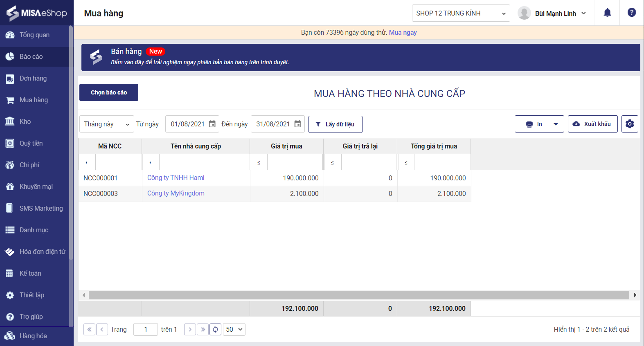Click Lấy dữ liệu button

click(336, 124)
